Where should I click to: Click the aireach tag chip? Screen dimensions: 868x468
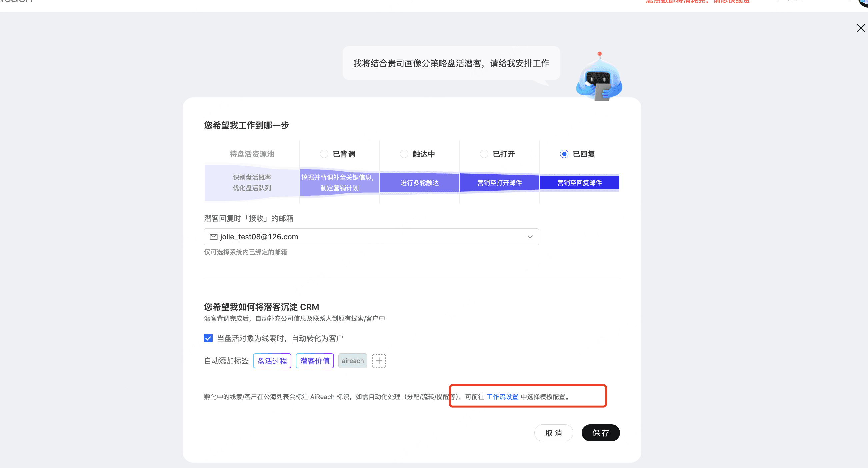coord(352,361)
